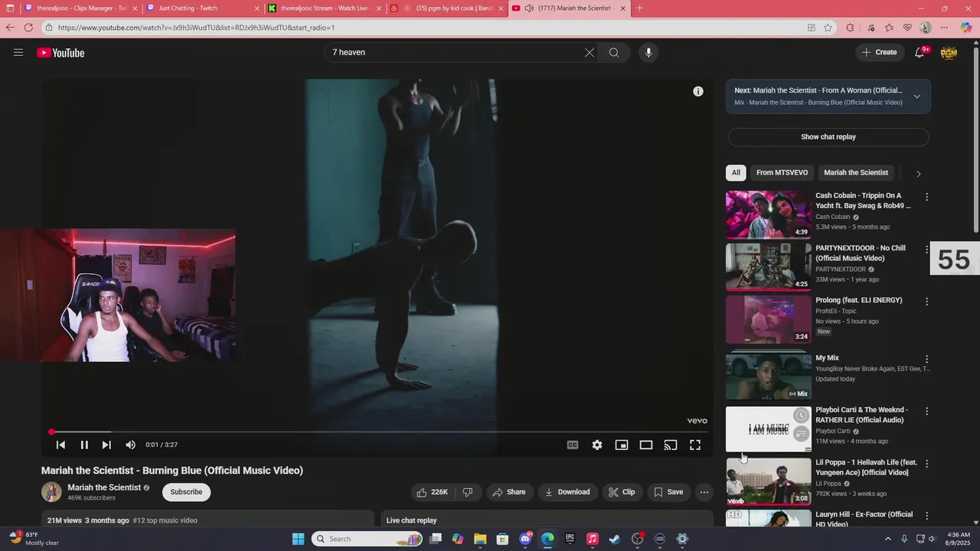The image size is (980, 551).
Task: Download the video
Action: point(567,492)
